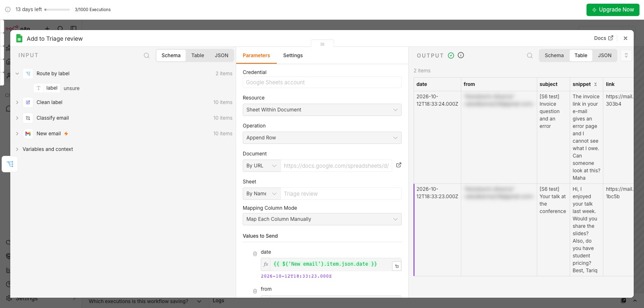Open the Document By URL mode dropdown
Image resolution: width=644 pixels, height=308 pixels.
[262, 166]
